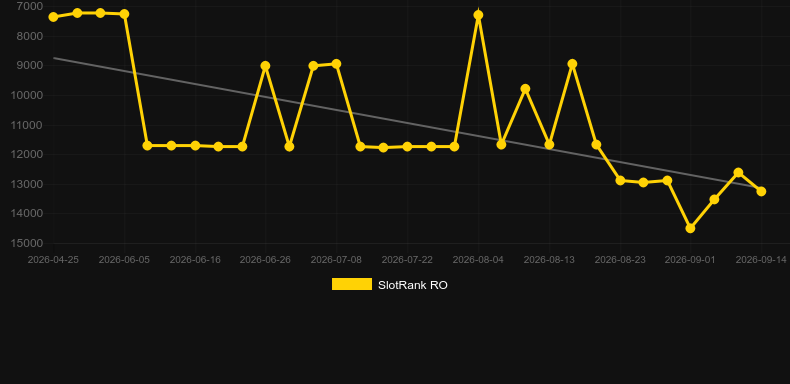
Task: Click the 2026-04-25 x-axis date label
Action: (53, 260)
